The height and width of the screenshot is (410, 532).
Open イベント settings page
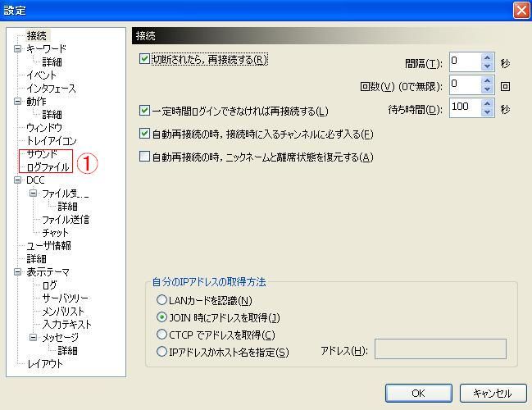coord(41,75)
